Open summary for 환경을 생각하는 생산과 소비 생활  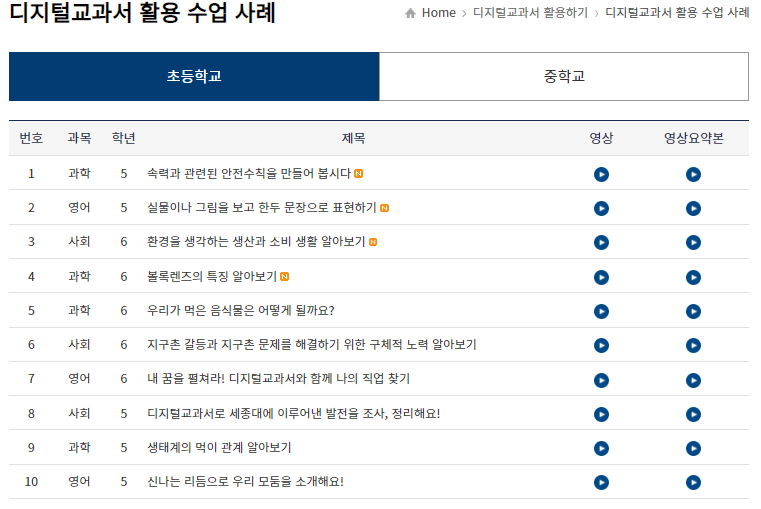(693, 242)
